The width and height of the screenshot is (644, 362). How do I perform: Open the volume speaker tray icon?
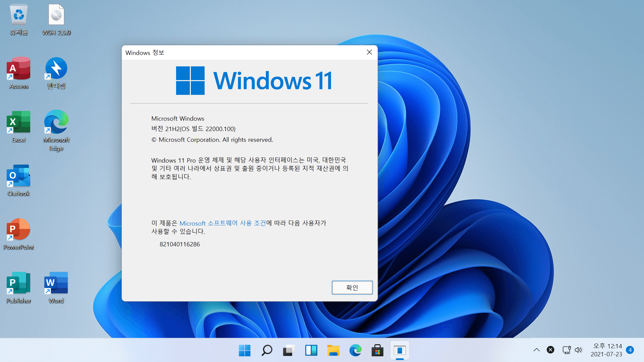click(x=578, y=350)
